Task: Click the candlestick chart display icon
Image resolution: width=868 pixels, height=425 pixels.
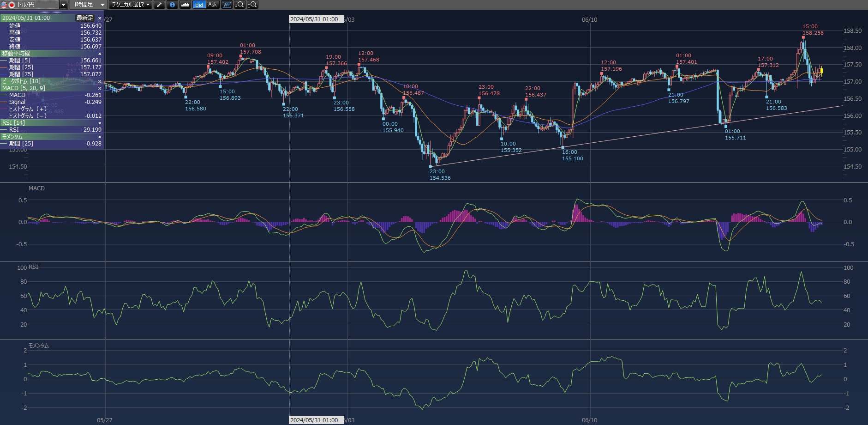Action: point(227,5)
